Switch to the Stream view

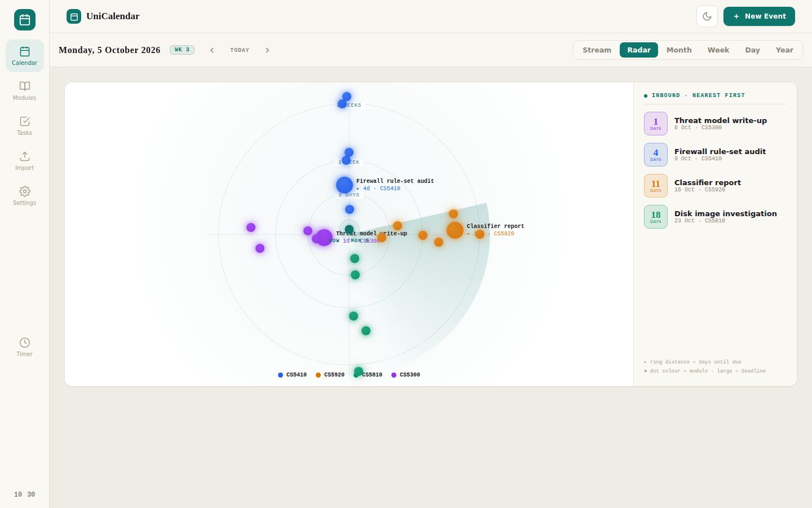597,50
